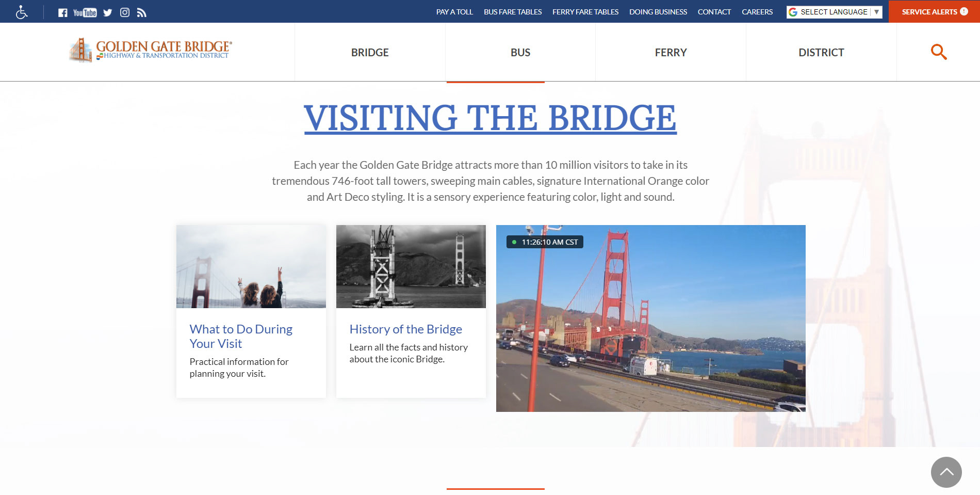
Task: Open the History of the Bridge thumbnail
Action: pos(411,266)
